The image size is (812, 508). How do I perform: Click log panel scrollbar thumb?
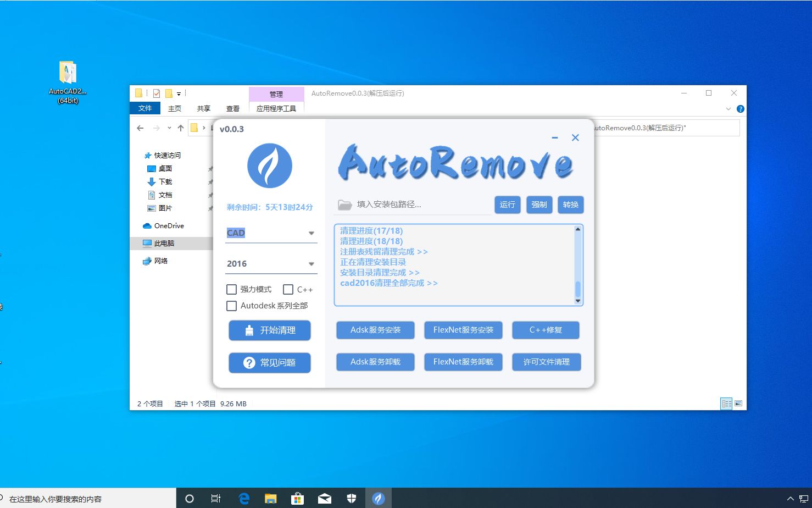[577, 289]
